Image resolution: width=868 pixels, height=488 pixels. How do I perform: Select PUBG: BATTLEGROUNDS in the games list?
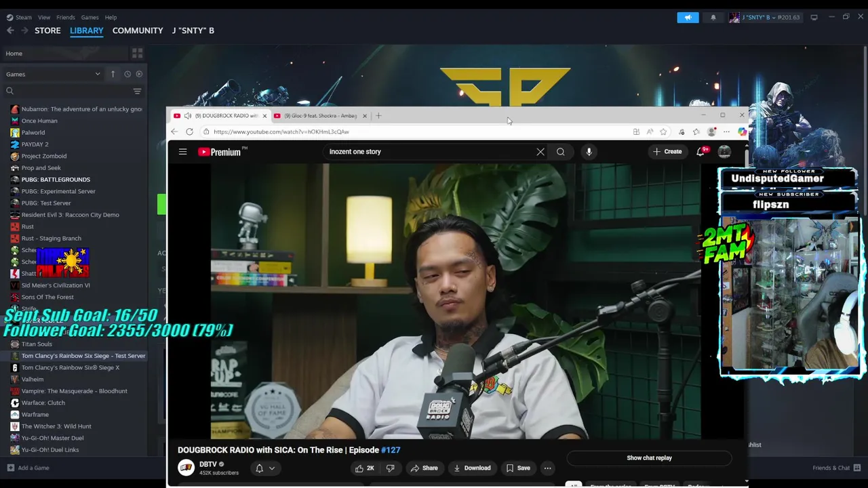(x=56, y=180)
